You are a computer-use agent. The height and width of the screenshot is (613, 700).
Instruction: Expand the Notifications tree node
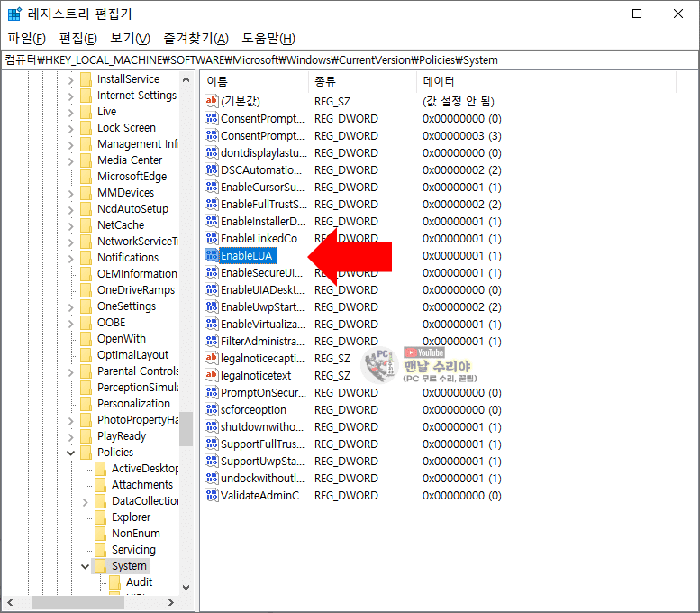(71, 258)
